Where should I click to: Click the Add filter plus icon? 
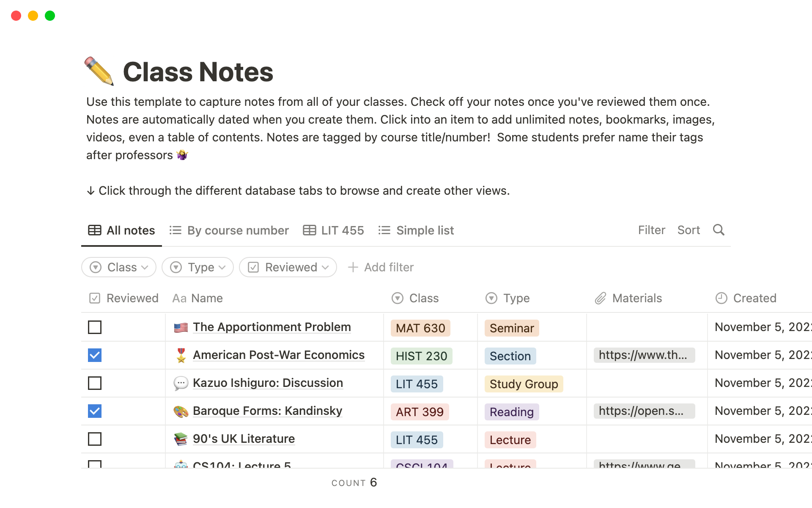click(353, 268)
